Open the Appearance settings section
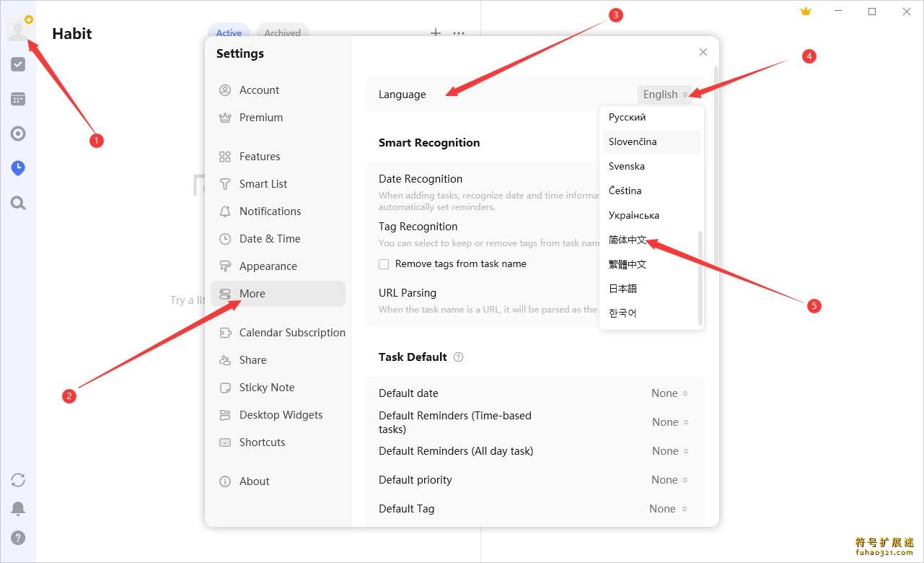Viewport: 924px width, 563px height. [x=268, y=266]
